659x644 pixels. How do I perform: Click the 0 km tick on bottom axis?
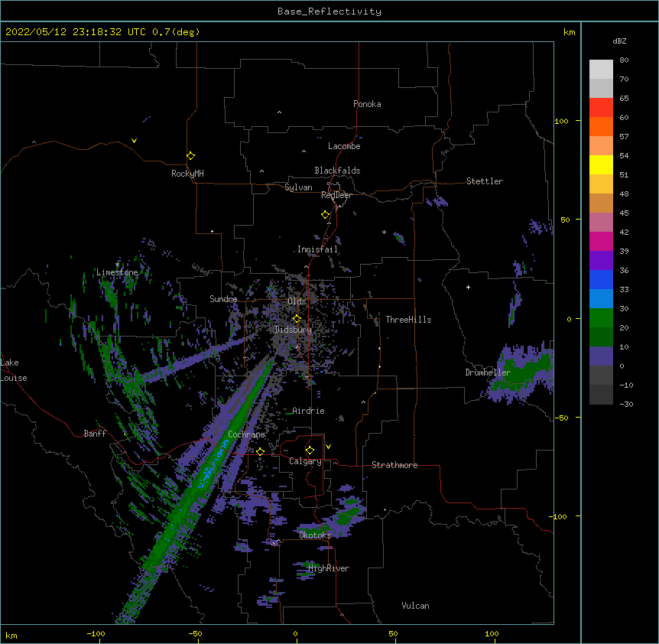(295, 634)
